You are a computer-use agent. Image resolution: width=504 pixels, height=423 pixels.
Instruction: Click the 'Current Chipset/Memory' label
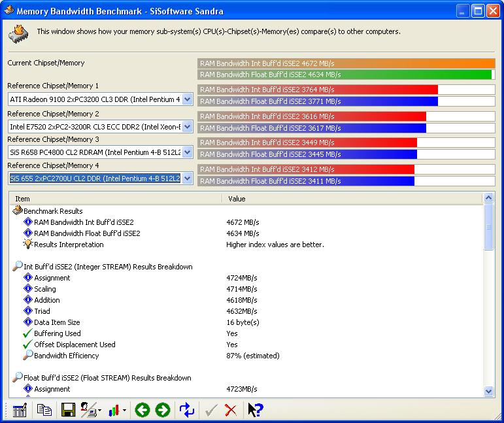pos(46,63)
